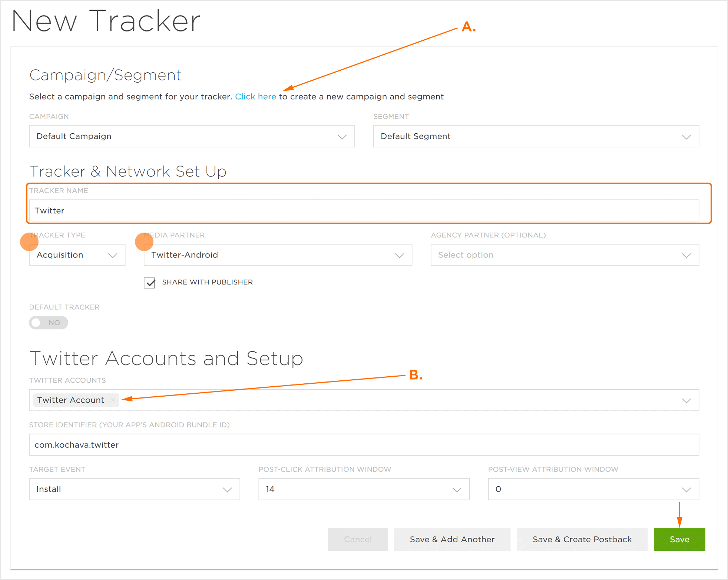Switch the Default Tracker toggle
The image size is (728, 580).
click(48, 323)
